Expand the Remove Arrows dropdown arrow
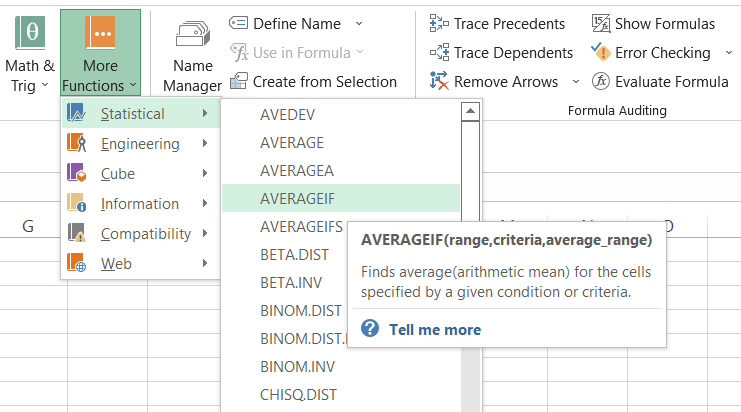This screenshot has height=412, width=741. [576, 82]
